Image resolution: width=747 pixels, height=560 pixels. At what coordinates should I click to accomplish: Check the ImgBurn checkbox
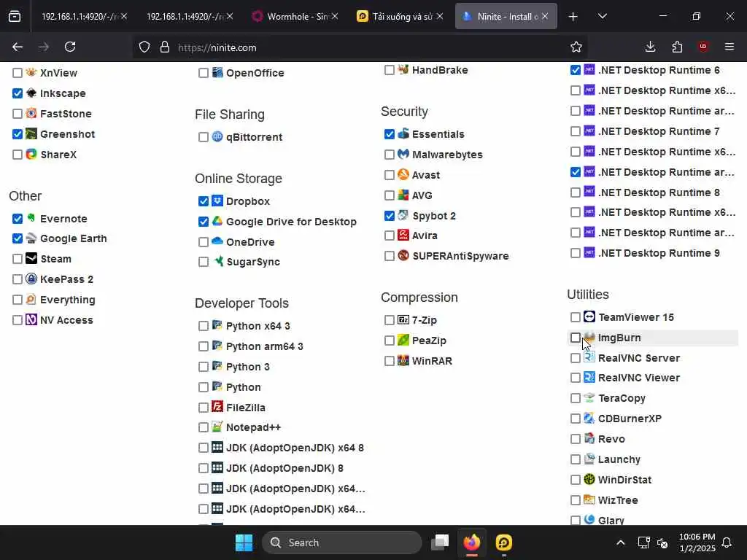(576, 338)
